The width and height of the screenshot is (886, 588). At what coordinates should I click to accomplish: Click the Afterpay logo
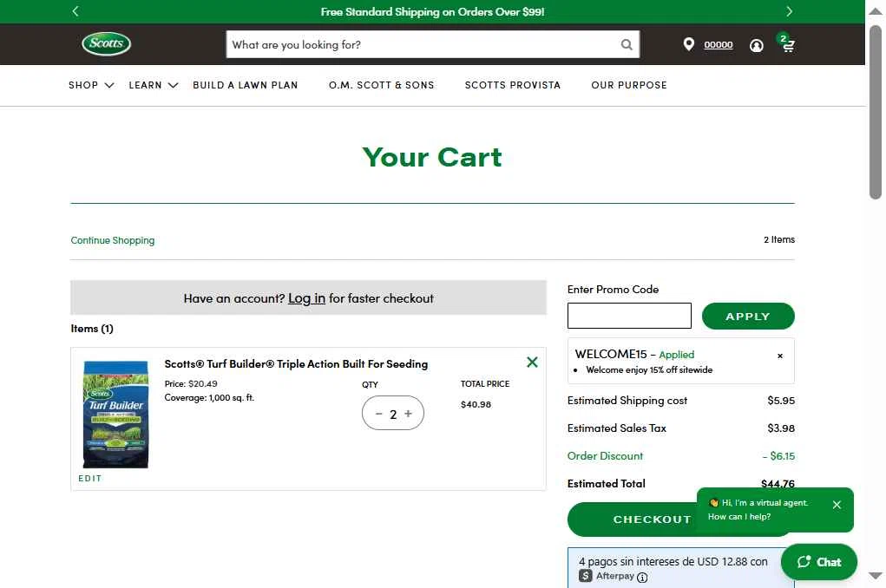tap(607, 576)
